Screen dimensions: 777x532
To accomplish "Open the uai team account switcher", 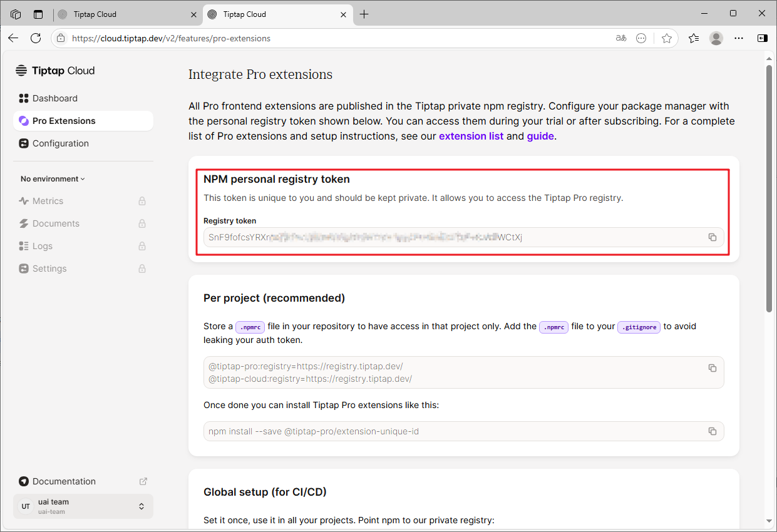I will click(x=83, y=506).
